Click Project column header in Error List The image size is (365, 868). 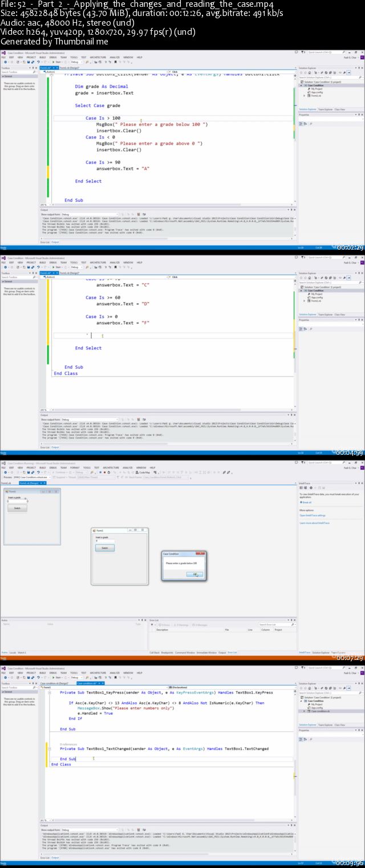[278, 630]
